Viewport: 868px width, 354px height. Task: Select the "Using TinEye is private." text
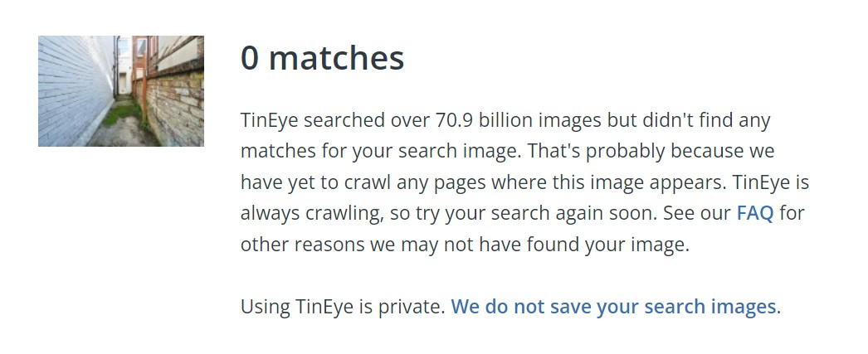coord(344,307)
